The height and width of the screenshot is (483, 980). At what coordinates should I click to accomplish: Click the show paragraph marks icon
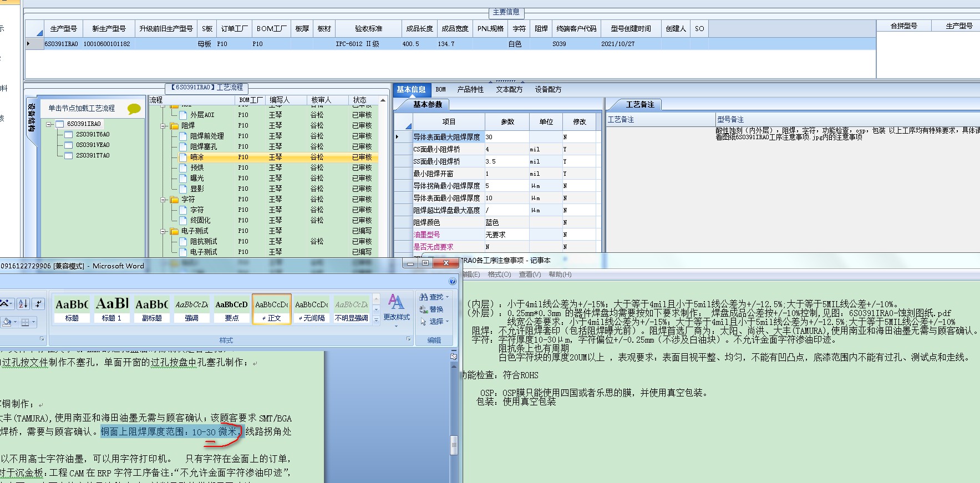pyautogui.click(x=38, y=303)
